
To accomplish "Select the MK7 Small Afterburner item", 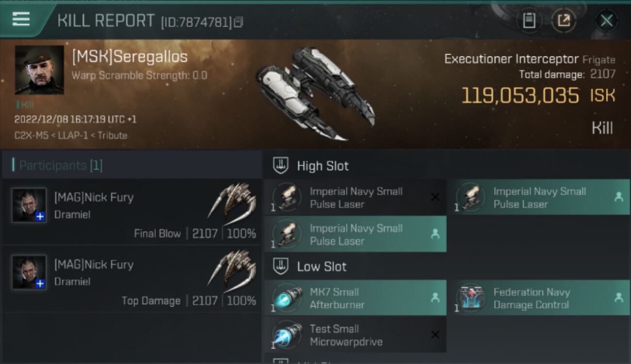I will [355, 298].
